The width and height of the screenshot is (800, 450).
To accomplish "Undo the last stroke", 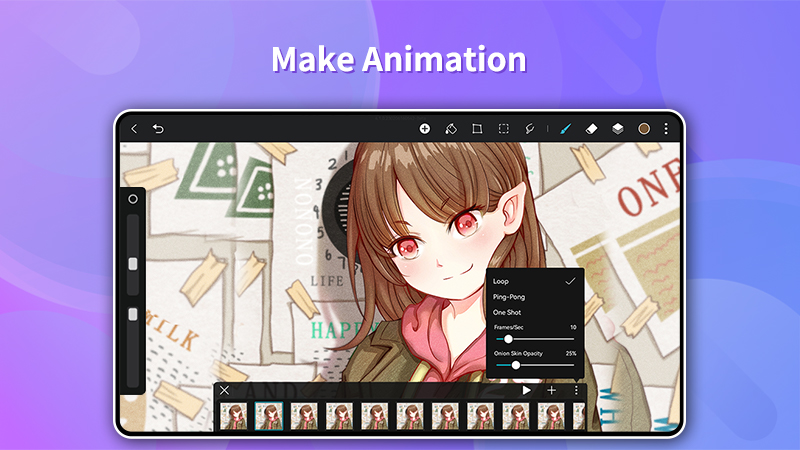I will [158, 129].
